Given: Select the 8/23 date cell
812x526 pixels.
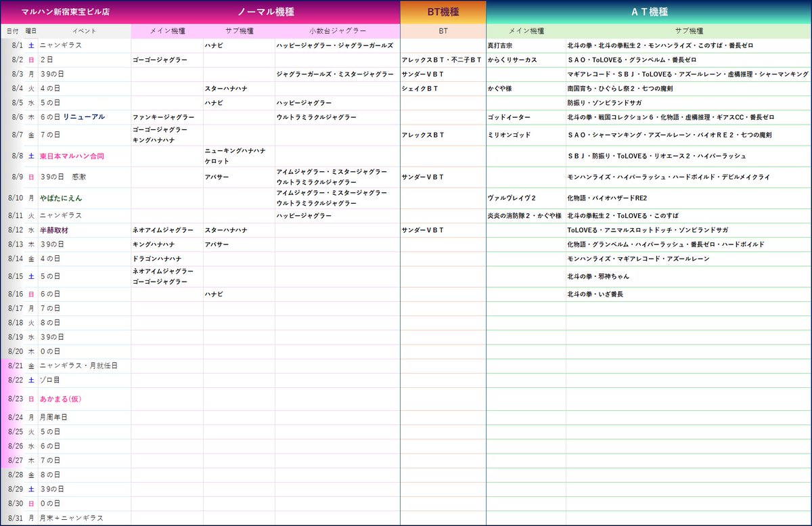Looking at the screenshot, I should [13, 399].
